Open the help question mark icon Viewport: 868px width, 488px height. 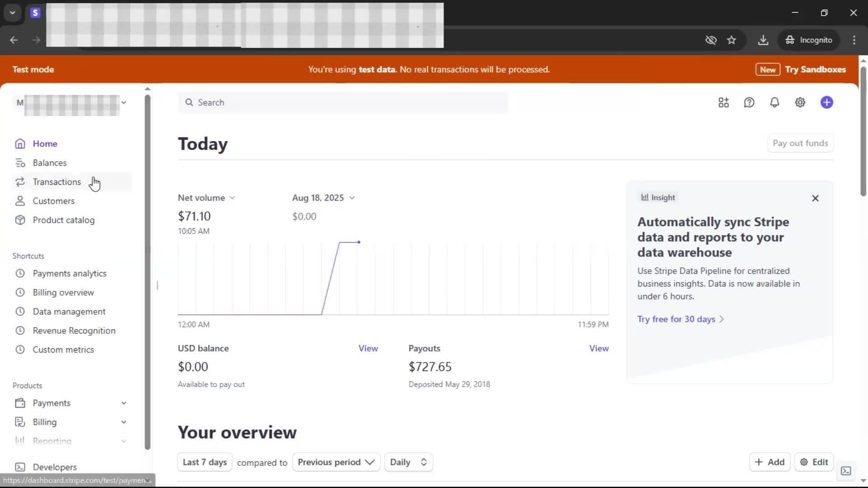(749, 103)
